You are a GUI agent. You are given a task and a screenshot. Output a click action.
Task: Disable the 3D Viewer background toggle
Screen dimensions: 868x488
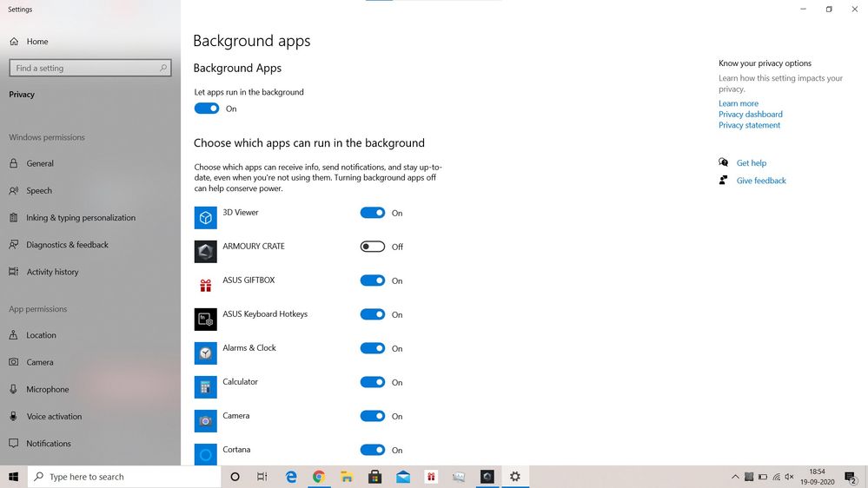373,213
